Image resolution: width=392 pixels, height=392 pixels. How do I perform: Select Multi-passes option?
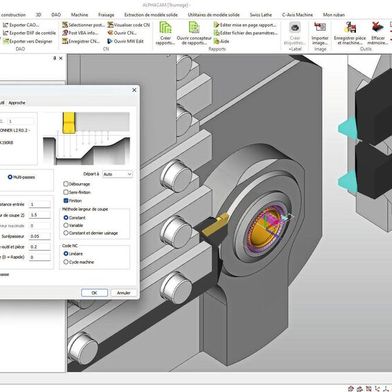coord(21,177)
